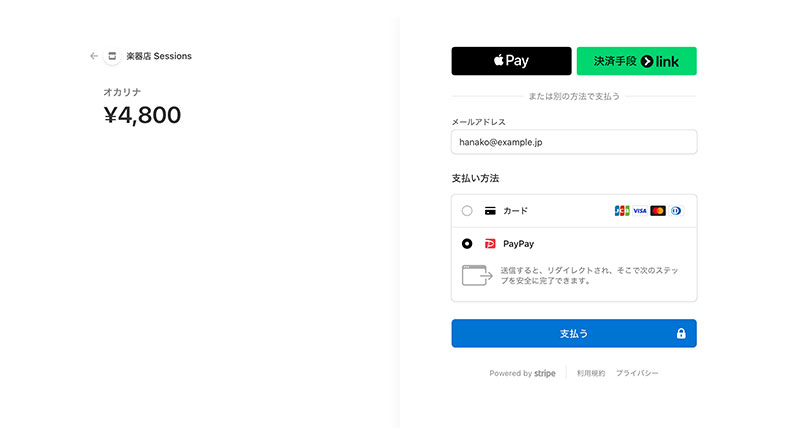Click the Visa card logo
Image resolution: width=800 pixels, height=428 pixels.
click(640, 211)
